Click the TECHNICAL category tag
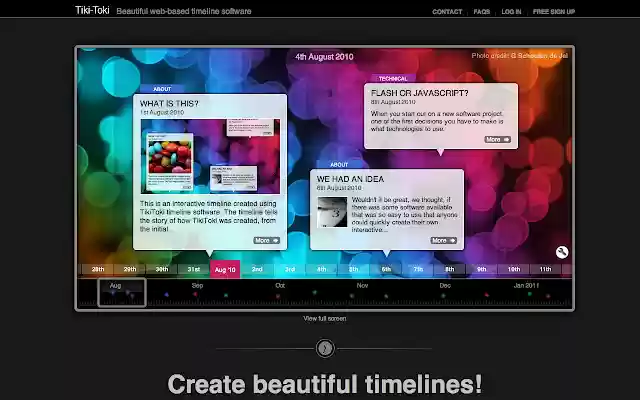 tap(393, 78)
